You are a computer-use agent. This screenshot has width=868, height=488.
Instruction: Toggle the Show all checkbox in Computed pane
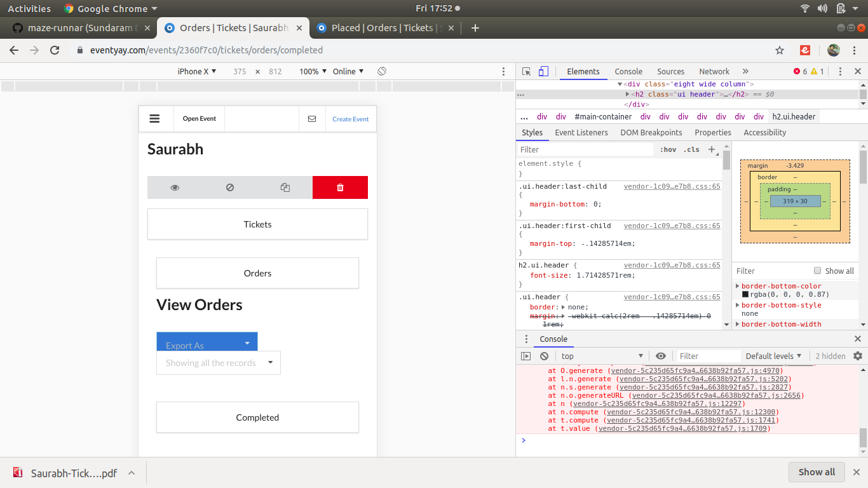pyautogui.click(x=818, y=271)
